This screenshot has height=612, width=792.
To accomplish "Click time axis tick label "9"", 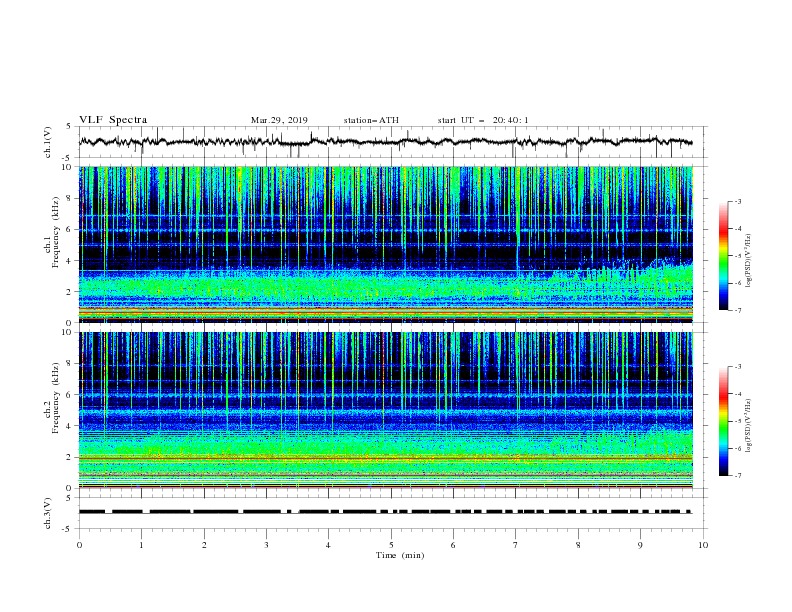I will [x=640, y=545].
